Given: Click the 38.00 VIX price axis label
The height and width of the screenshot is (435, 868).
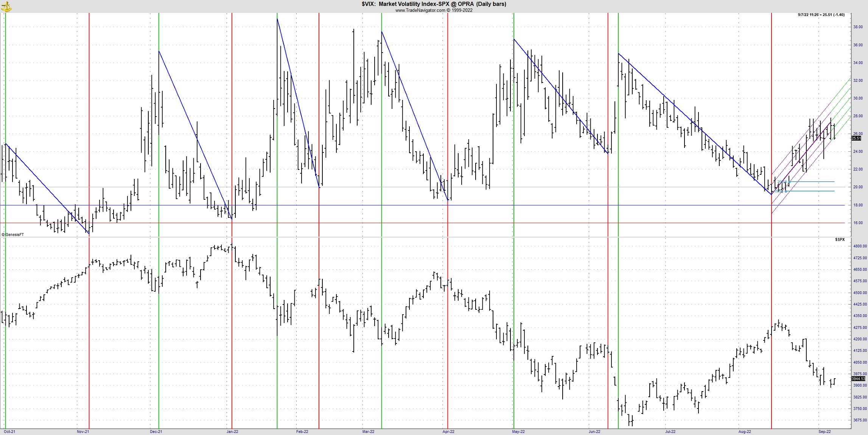Looking at the screenshot, I should click(858, 27).
